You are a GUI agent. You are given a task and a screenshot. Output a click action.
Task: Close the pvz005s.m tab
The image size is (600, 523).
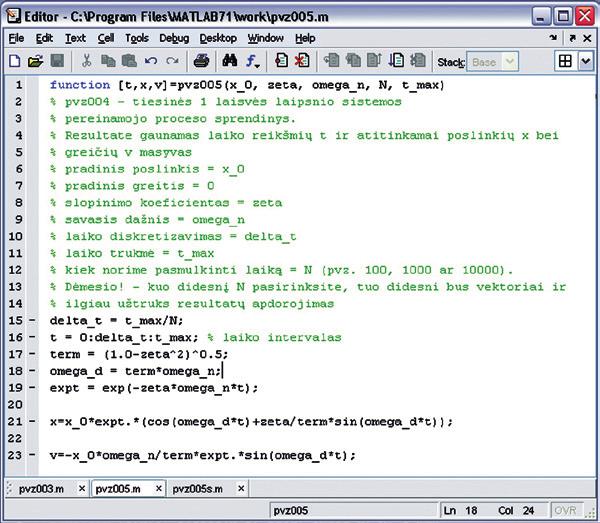pyautogui.click(x=241, y=489)
